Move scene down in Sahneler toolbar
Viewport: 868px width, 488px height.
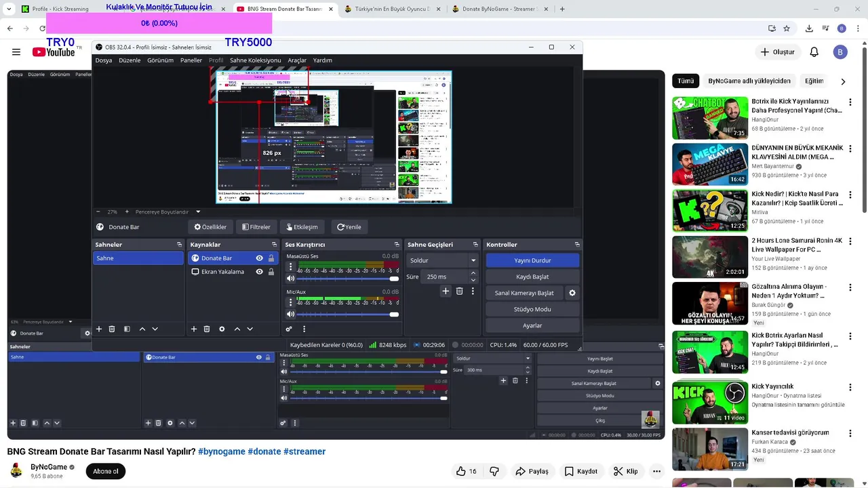coord(155,329)
